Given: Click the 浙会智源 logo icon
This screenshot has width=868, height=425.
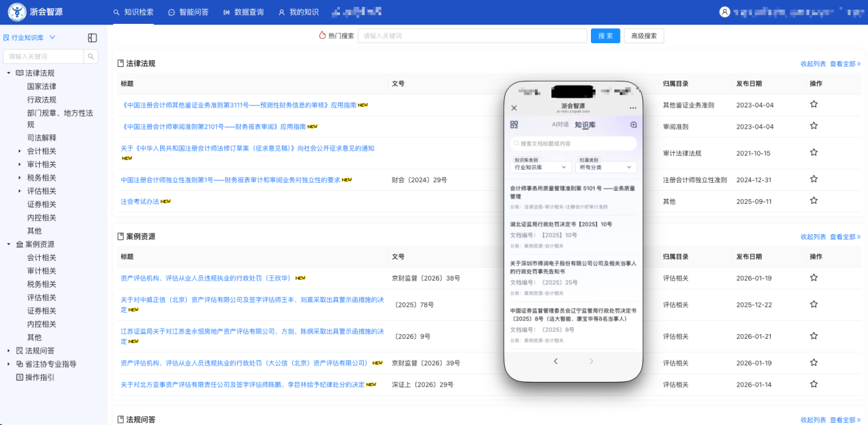Looking at the screenshot, I should [x=16, y=11].
